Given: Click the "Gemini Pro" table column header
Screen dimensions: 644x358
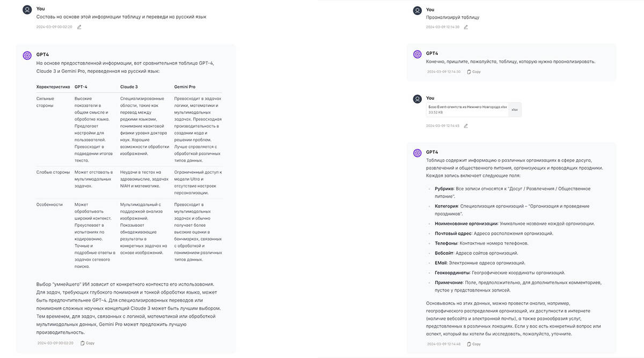Looking at the screenshot, I should point(185,87).
